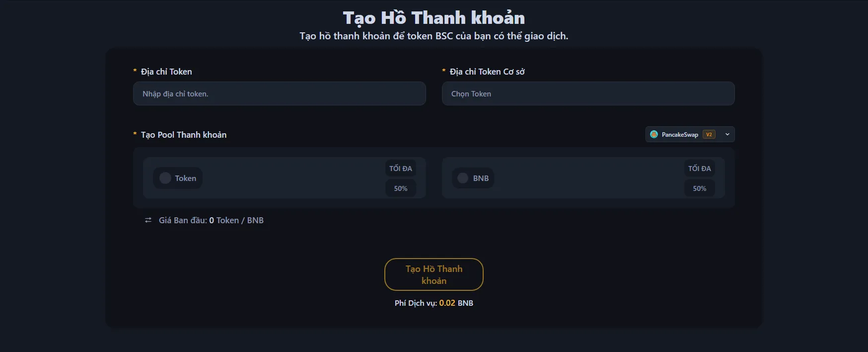Click the swap arrows icon beside initial price
This screenshot has height=352, width=868.
148,220
